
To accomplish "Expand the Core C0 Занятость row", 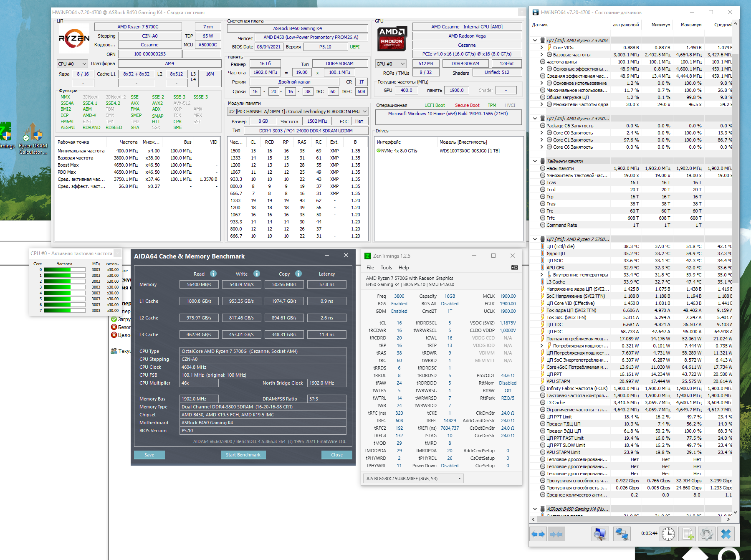I will (542, 133).
